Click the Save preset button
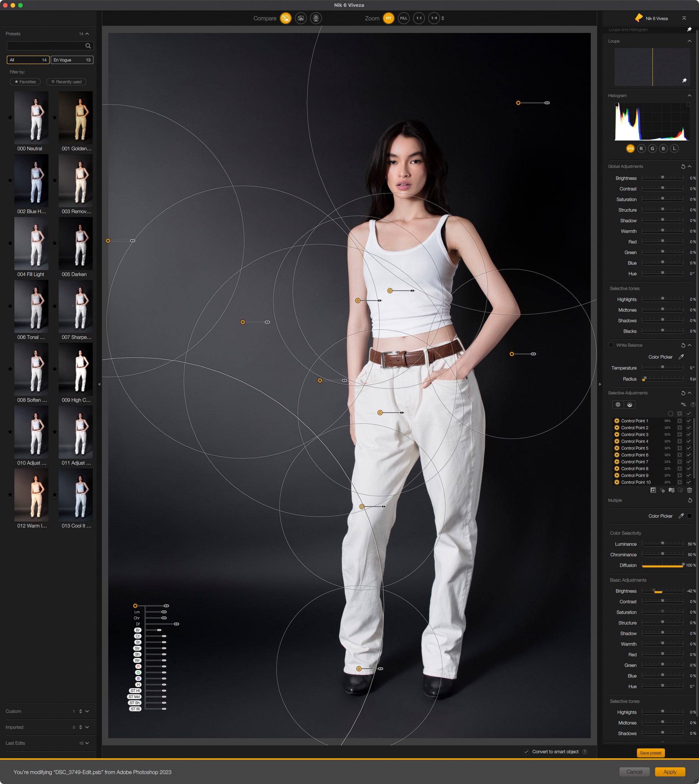Screen dimensions: 699x784 [650, 753]
